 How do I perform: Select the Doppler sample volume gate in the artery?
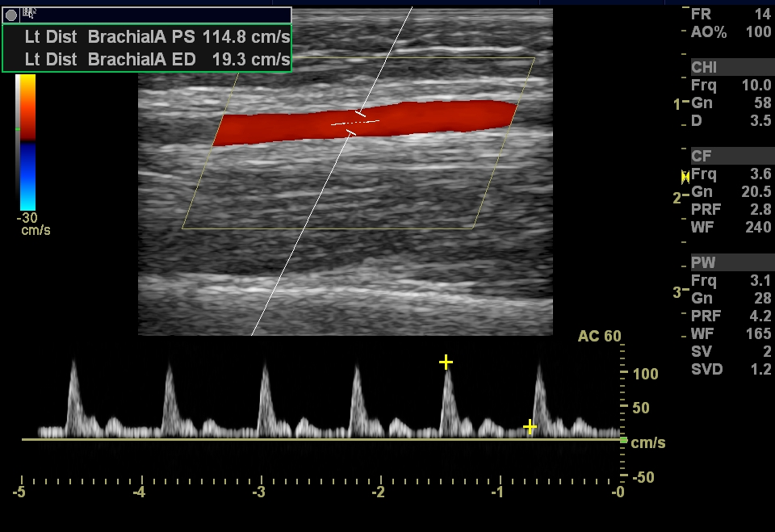[x=354, y=123]
